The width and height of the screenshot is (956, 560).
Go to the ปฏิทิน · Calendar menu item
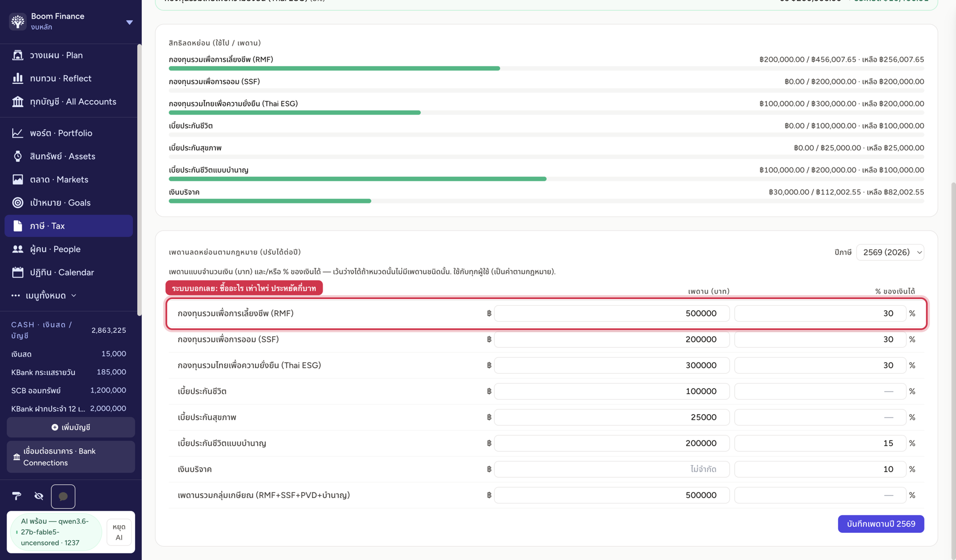[69, 272]
